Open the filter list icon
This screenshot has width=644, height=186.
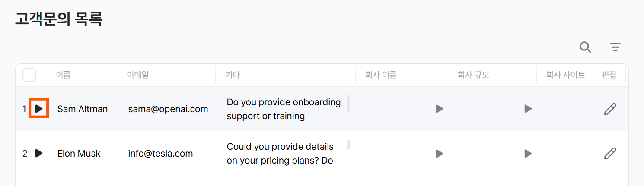(x=615, y=47)
